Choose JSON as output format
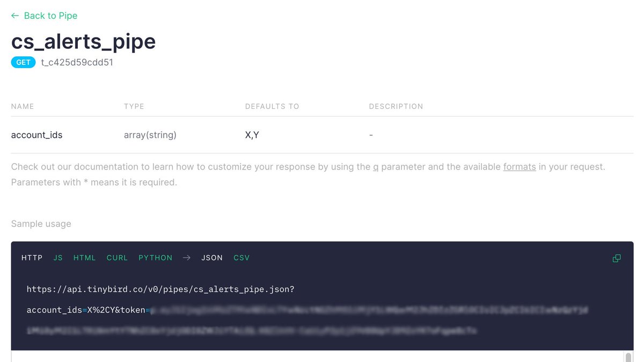Viewport: 644px width, 362px height. coord(212,258)
